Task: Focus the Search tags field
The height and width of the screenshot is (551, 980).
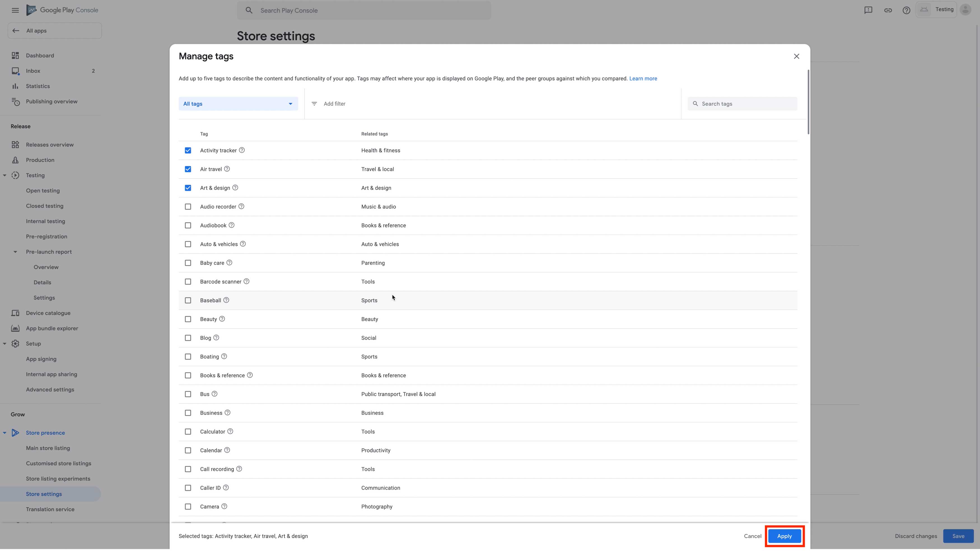Action: [x=746, y=104]
